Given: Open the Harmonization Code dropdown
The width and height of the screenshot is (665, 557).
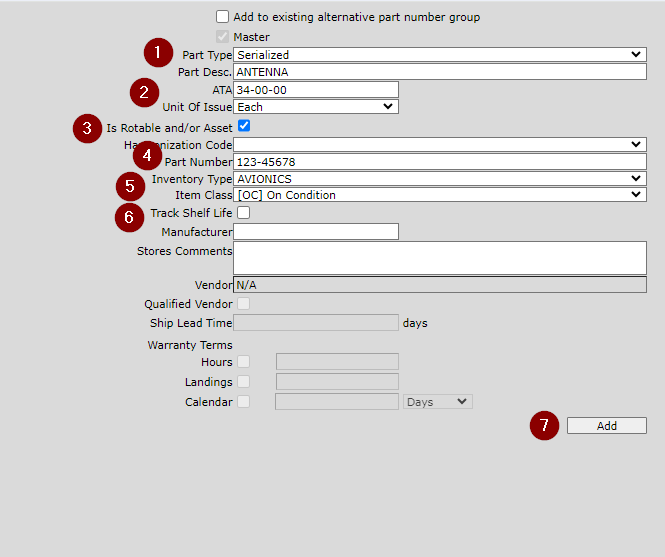Looking at the screenshot, I should point(440,145).
